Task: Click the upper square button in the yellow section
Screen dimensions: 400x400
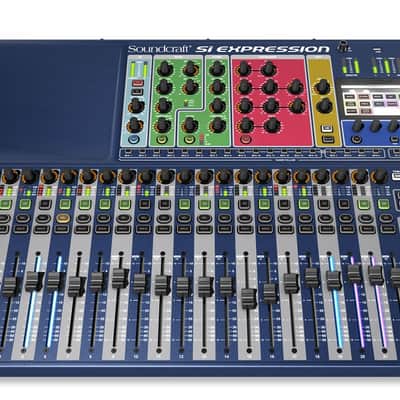Action: 326,129
